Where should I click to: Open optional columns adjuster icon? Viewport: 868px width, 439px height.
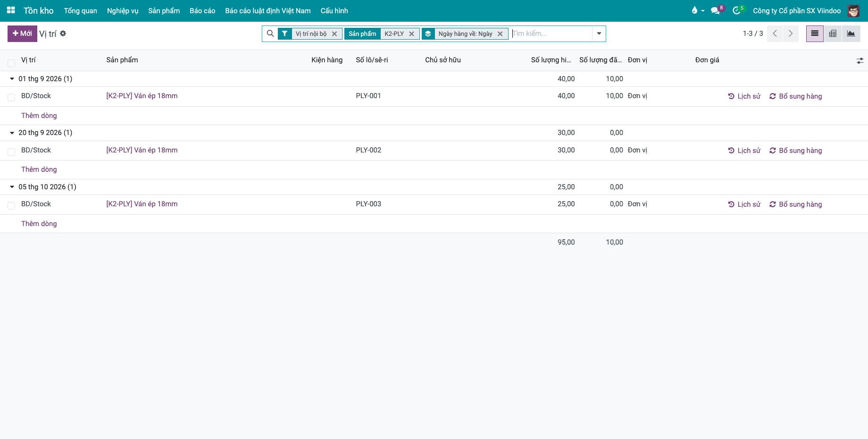[x=860, y=60]
